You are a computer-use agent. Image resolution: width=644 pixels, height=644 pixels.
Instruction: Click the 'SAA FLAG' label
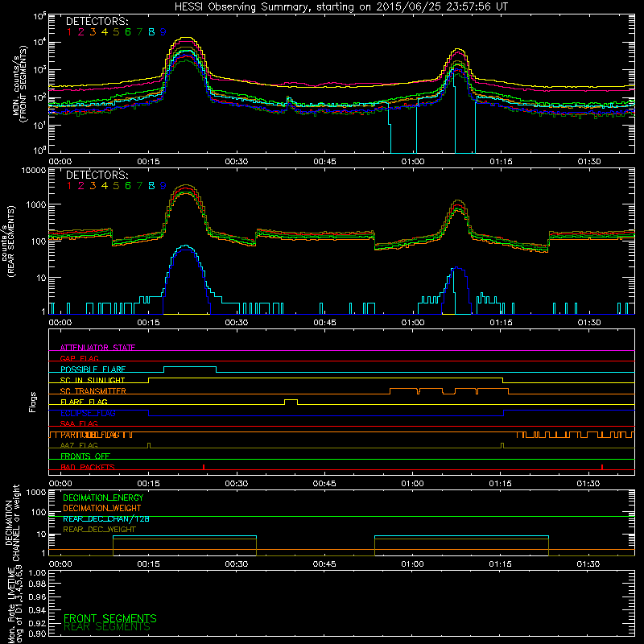(79, 423)
